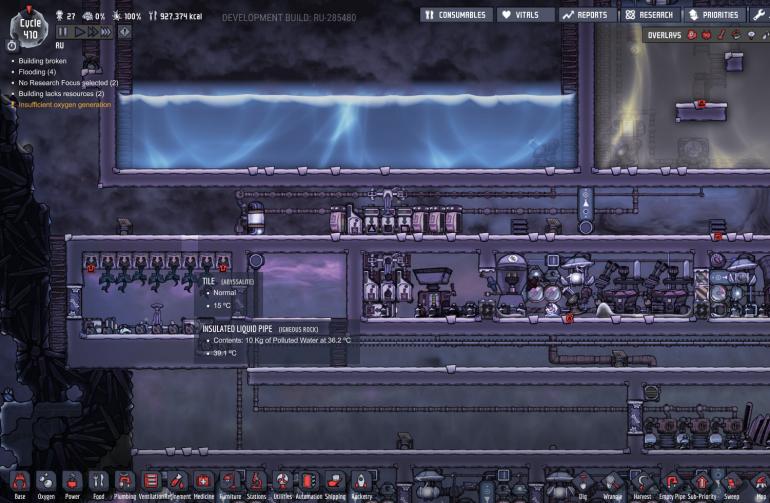This screenshot has width=770, height=503.
Task: Set game speed to triple fast-forward
Action: pos(106,32)
